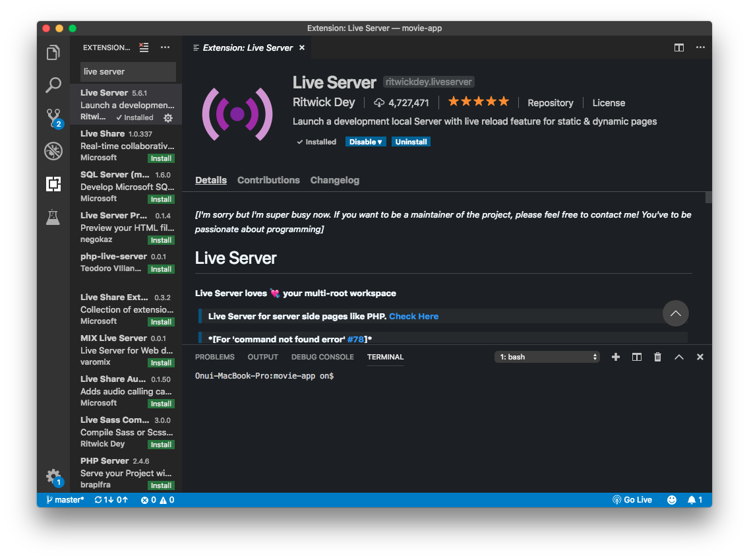Click the Uninstall button

[411, 142]
